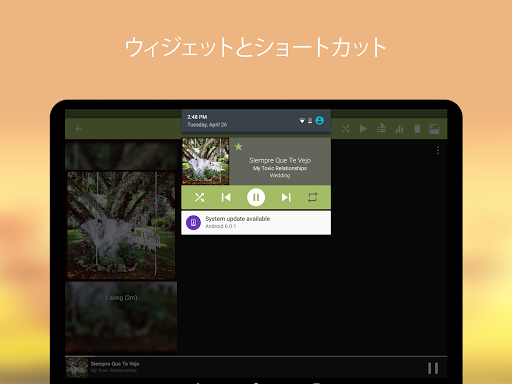512x384 pixels.
Task: Tap the 2:48 PM time in the notification header
Action: (x=197, y=117)
